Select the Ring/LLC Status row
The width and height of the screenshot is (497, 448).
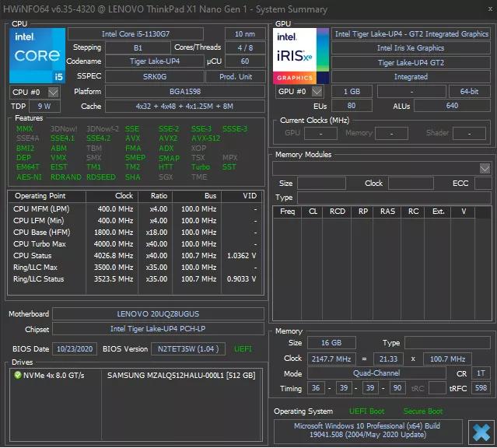click(x=135, y=279)
